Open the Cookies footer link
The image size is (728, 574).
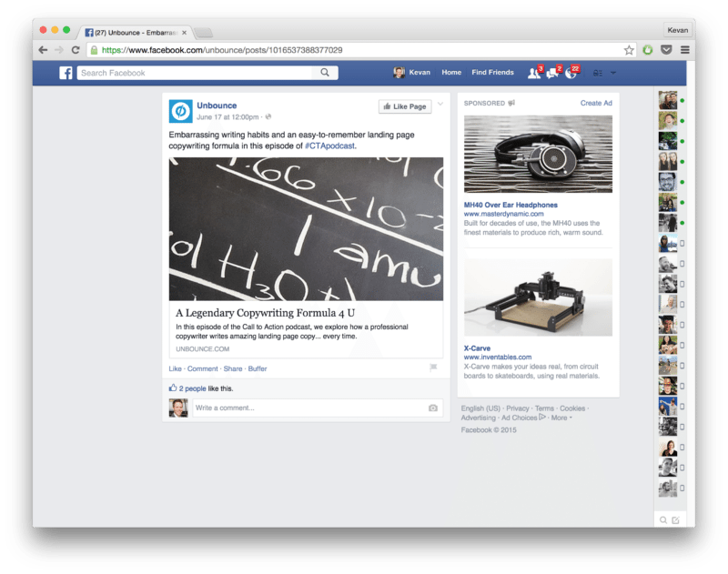pos(572,408)
